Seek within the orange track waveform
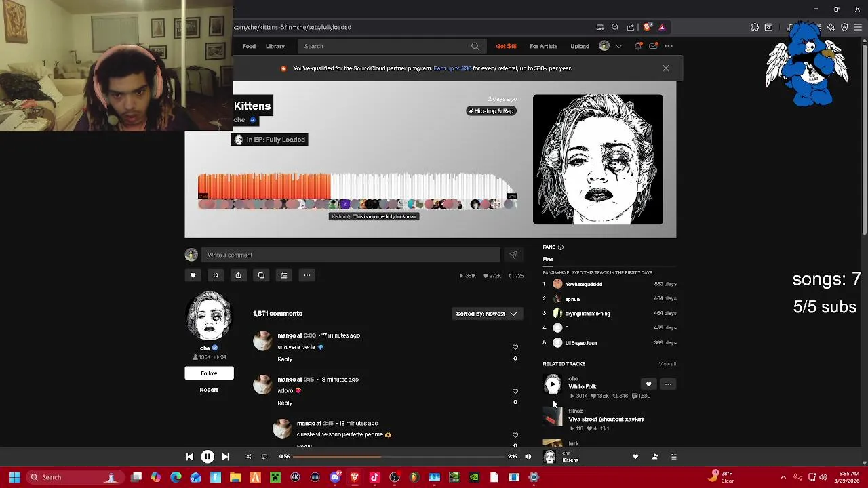 (264, 186)
